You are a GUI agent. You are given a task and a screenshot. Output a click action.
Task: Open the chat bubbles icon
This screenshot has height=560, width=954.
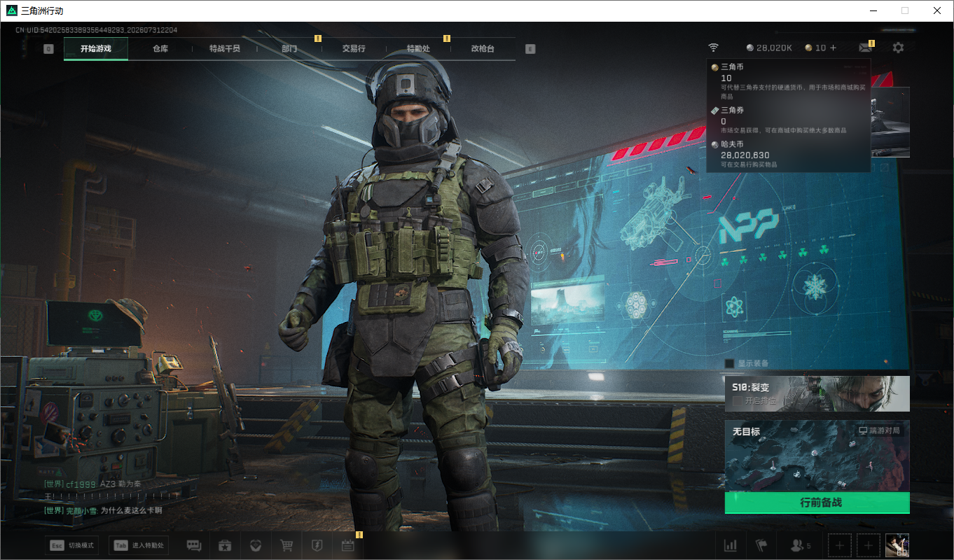194,545
